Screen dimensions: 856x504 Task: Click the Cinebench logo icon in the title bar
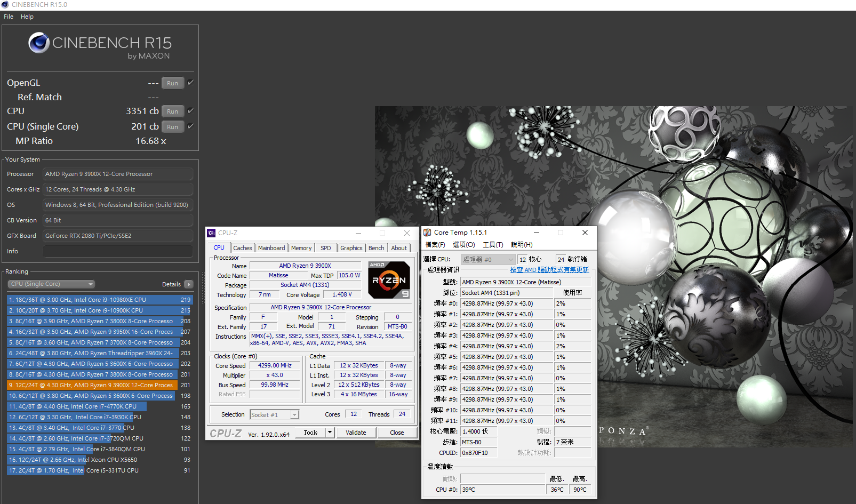5,5
